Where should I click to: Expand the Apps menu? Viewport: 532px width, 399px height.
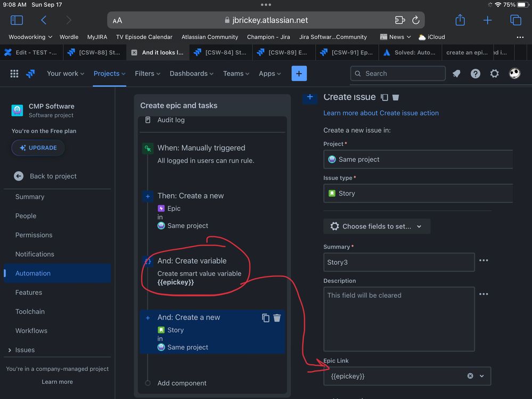[x=270, y=74]
